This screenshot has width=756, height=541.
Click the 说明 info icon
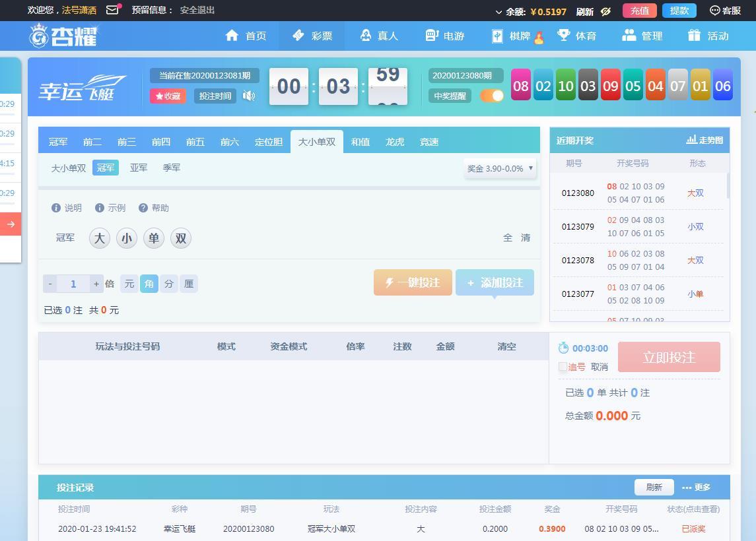coord(56,208)
